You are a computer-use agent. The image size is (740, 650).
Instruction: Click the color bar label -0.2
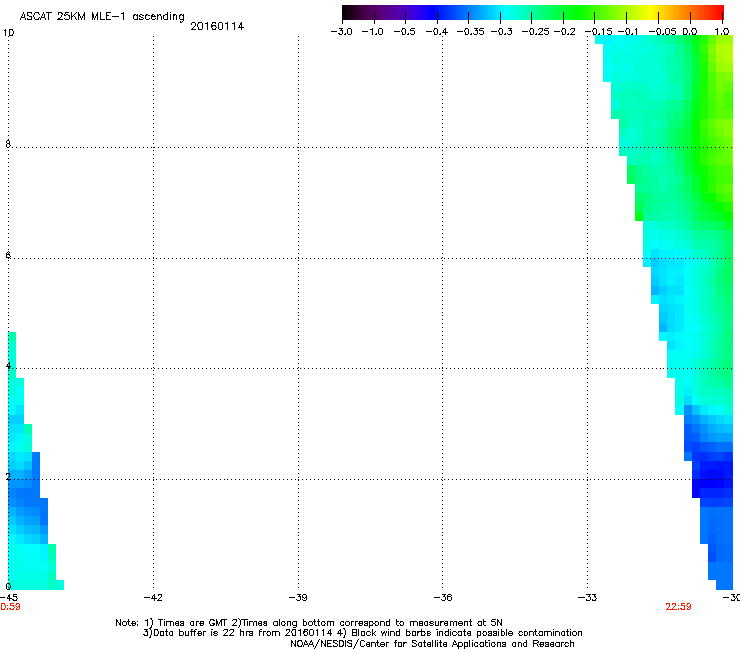[564, 32]
